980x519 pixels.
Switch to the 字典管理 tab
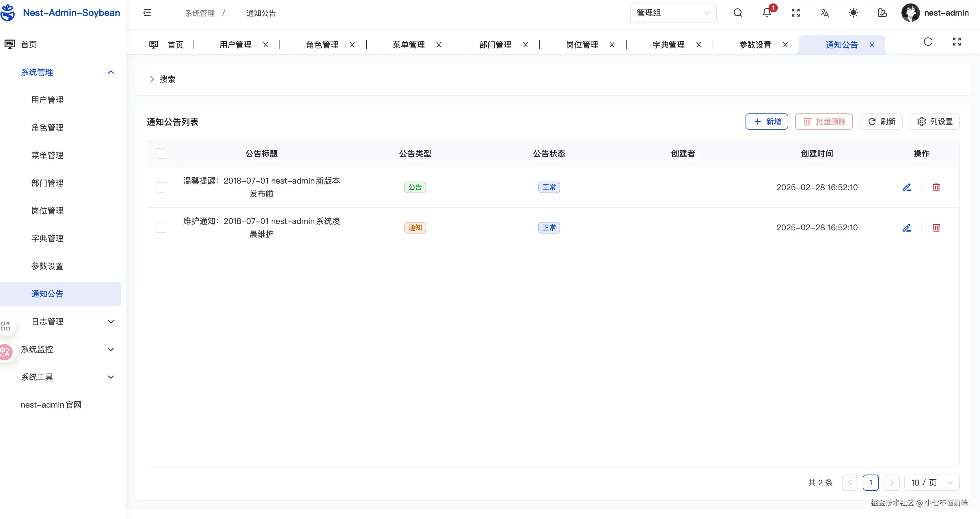[x=668, y=45]
